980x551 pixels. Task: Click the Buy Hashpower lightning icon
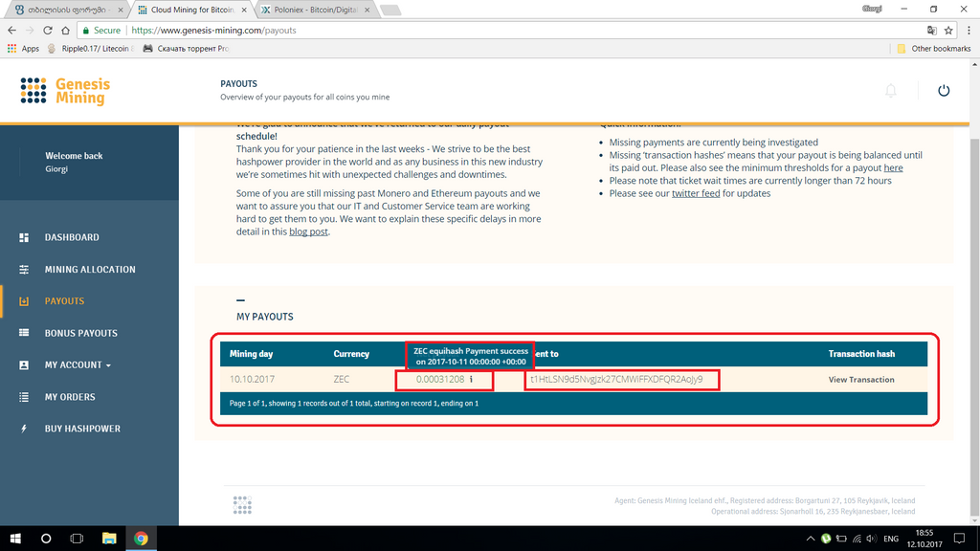[x=24, y=429]
